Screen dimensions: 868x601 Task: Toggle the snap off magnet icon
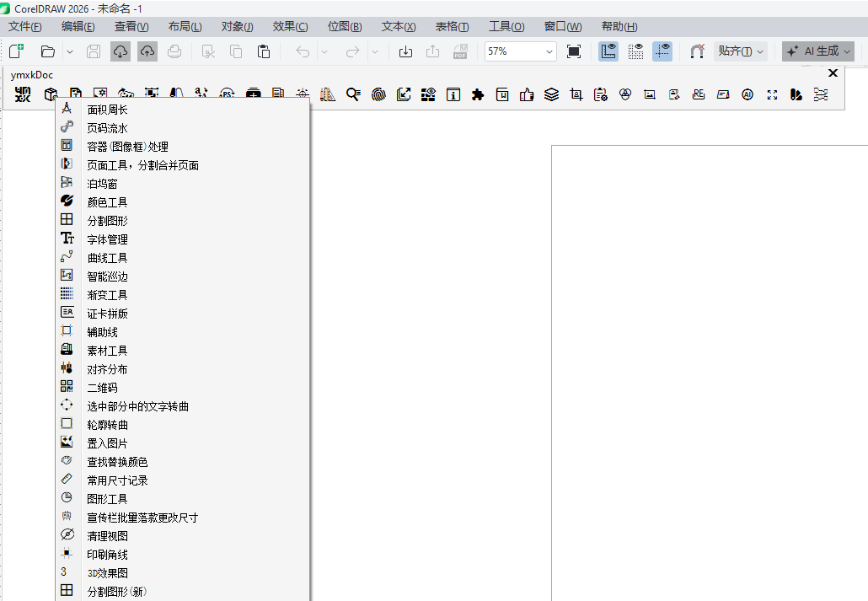(697, 51)
